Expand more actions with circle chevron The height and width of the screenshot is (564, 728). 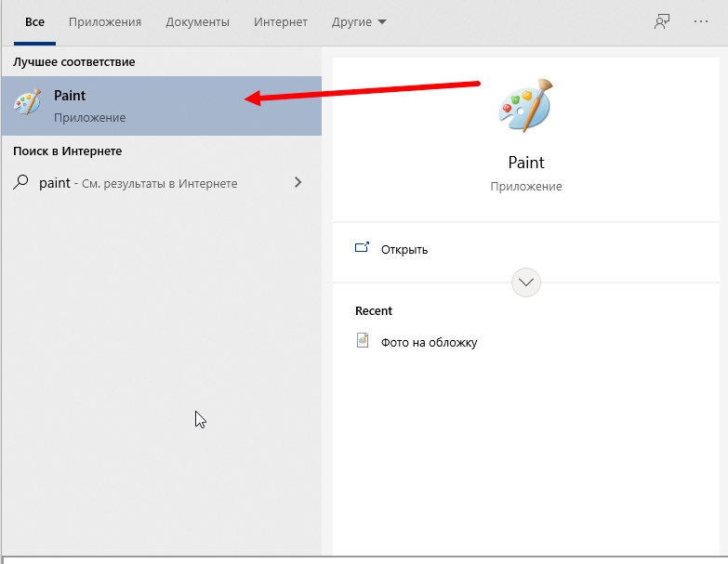point(525,282)
